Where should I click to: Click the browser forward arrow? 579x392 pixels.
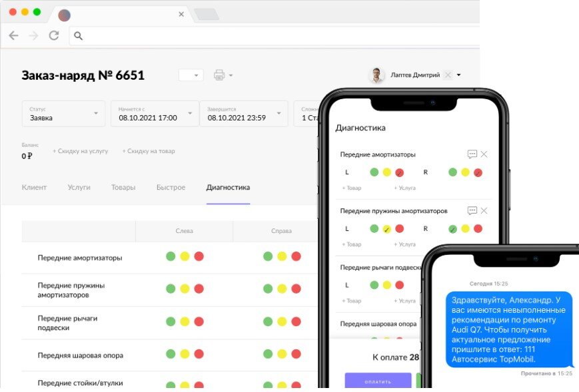[x=33, y=35]
